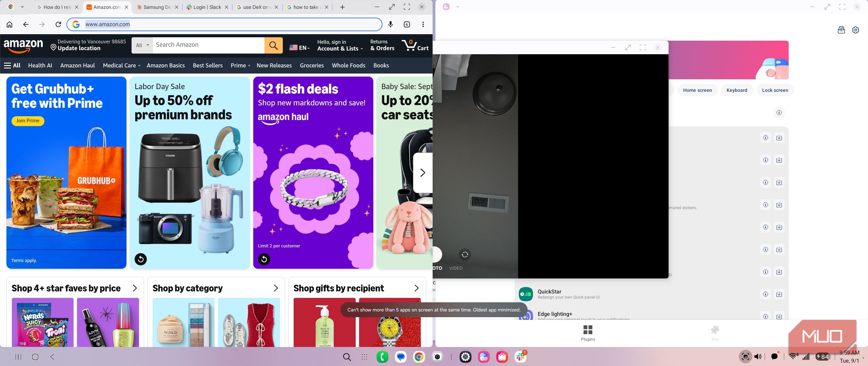Click the orange Amazon search button

coord(273,45)
